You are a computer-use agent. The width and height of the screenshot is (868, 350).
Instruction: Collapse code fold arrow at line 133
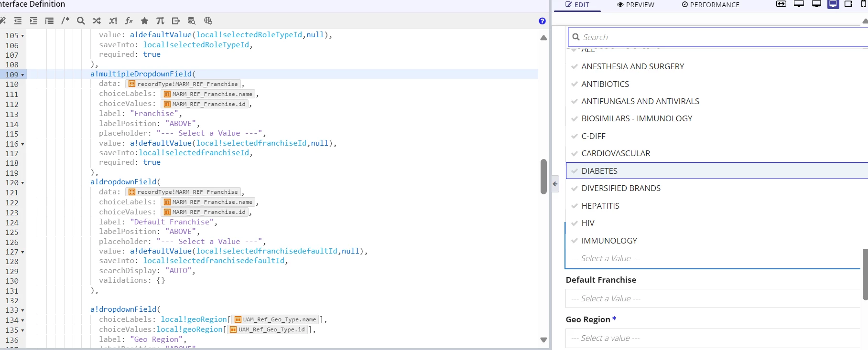coord(22,310)
